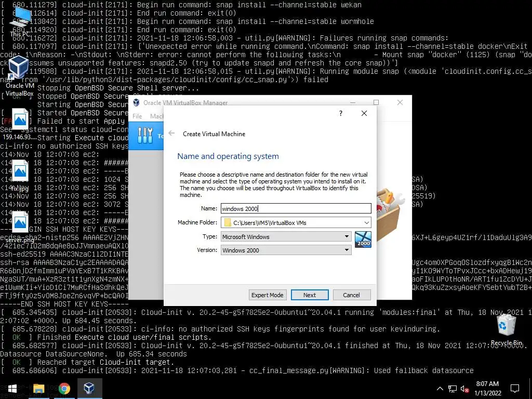Close the Create Virtual Machine dialog
This screenshot has width=532, height=399.
(364, 113)
